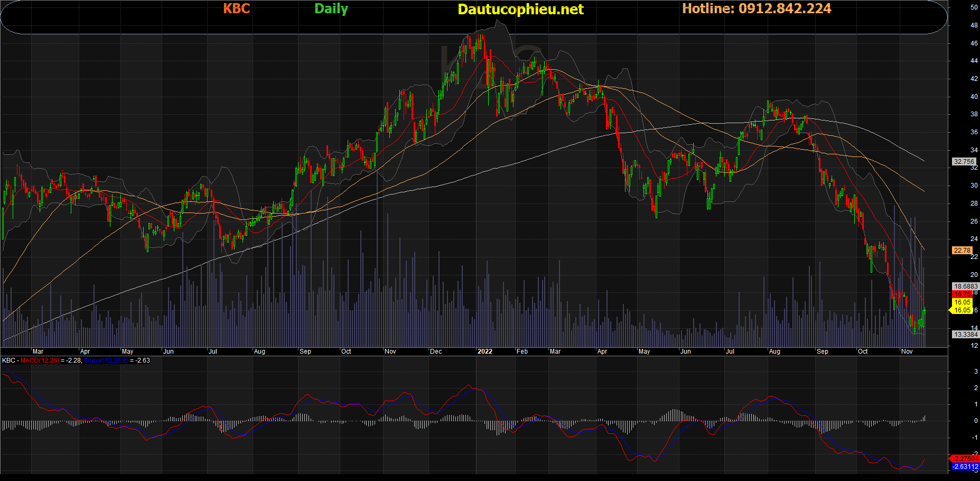
Task: Click the gray 13.3384 lower band value tag
Action: (x=965, y=335)
